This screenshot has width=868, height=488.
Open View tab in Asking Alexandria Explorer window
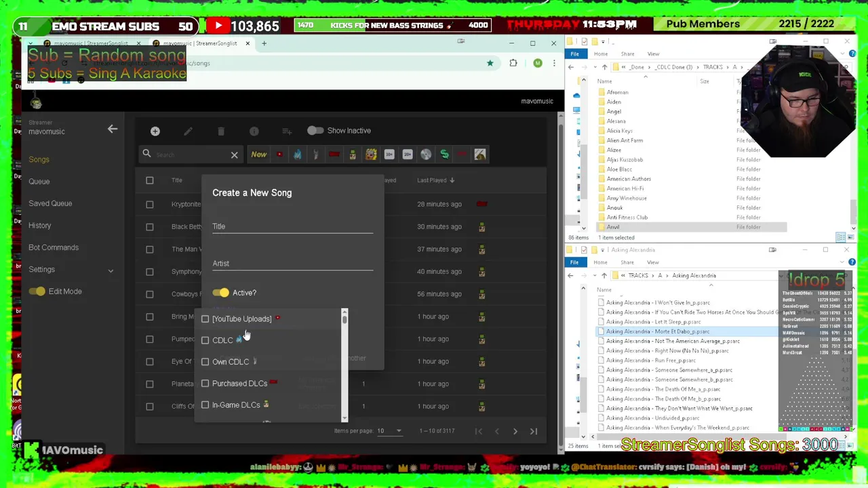pyautogui.click(x=652, y=262)
